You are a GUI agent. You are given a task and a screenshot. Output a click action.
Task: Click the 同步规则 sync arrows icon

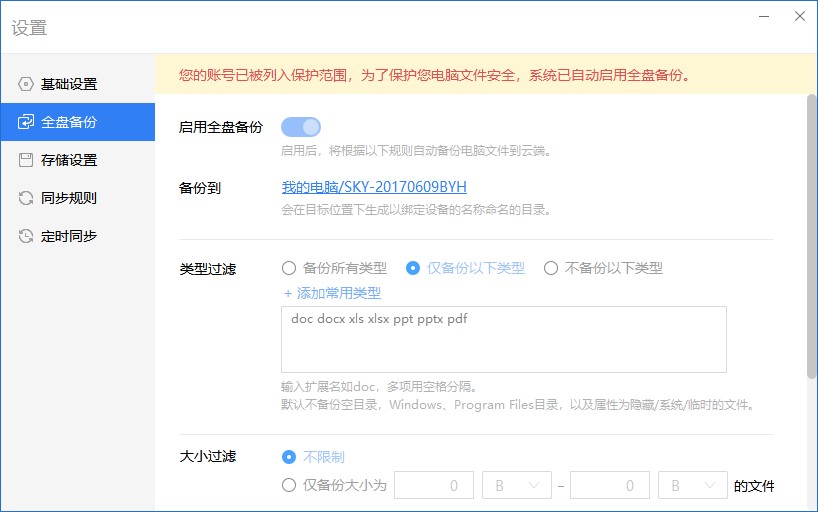coord(26,198)
